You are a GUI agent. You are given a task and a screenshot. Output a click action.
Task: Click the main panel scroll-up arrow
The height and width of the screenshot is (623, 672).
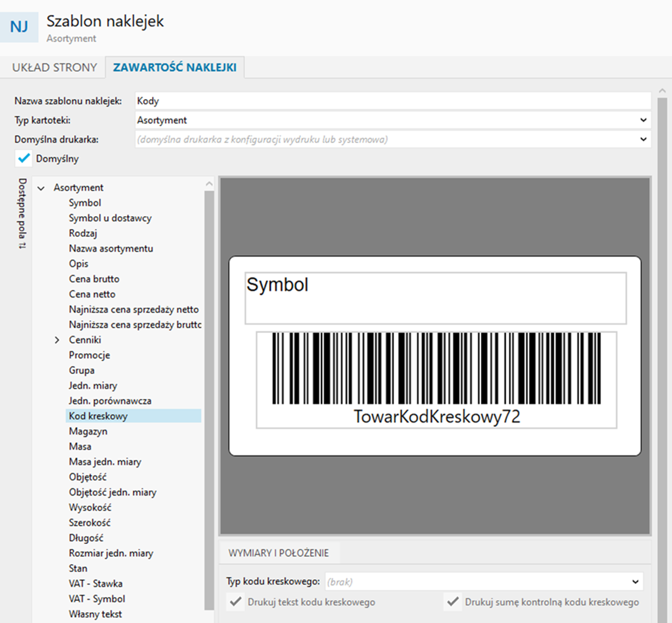662,91
